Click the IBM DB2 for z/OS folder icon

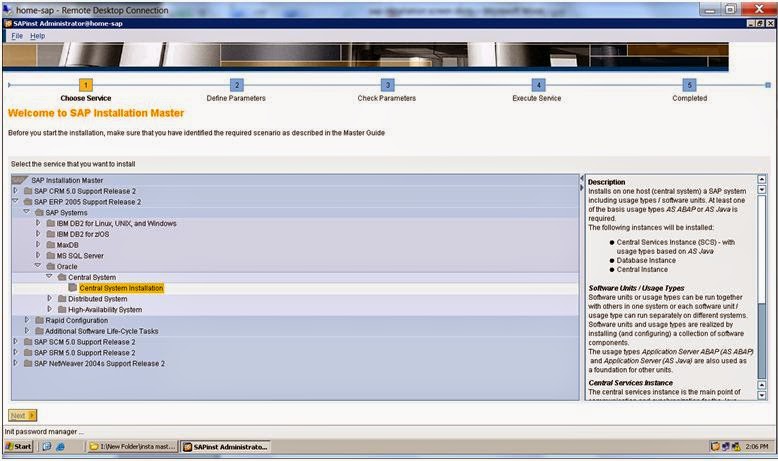point(51,234)
